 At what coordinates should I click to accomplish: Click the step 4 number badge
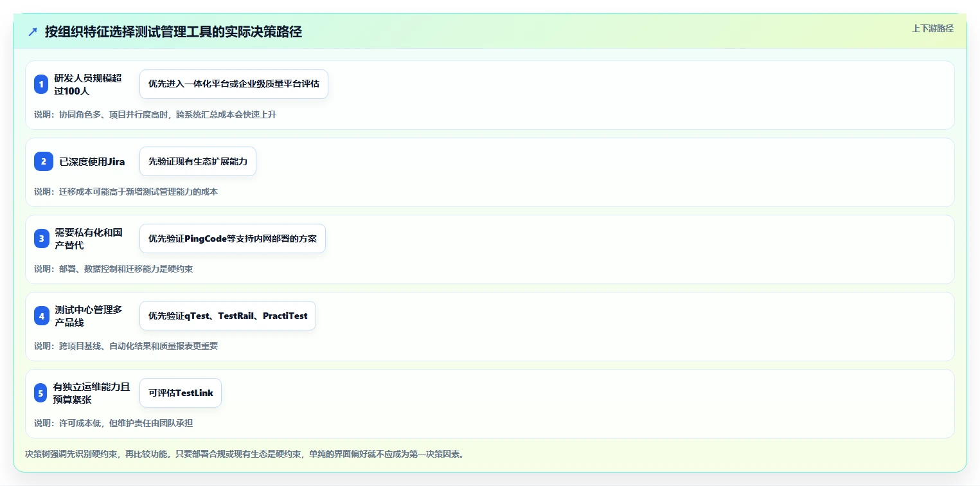point(41,316)
